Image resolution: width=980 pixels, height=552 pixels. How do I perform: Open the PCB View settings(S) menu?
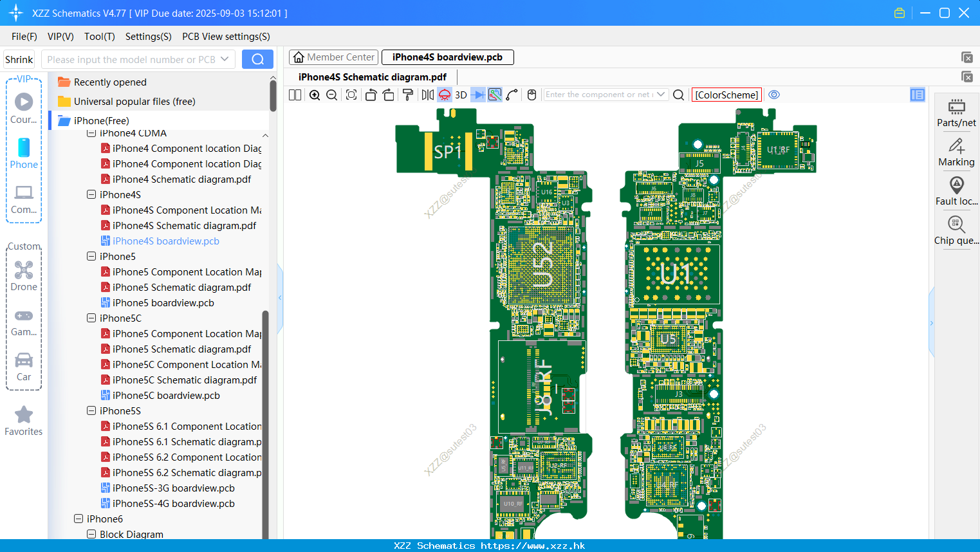[x=226, y=37]
